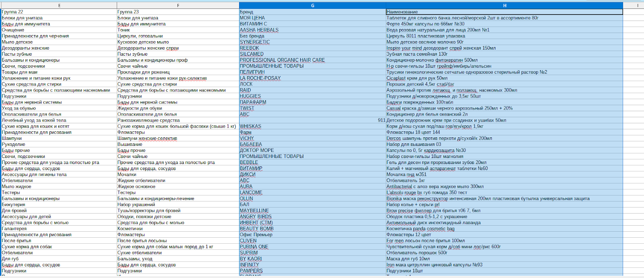Viewport: 644px width, 278px height.
Task: Click the cell 'Очищение'
Action: (x=59, y=30)
